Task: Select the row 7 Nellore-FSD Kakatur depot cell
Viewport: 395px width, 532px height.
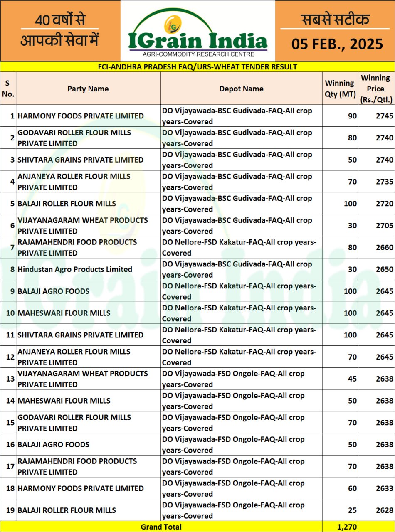Action: click(239, 247)
